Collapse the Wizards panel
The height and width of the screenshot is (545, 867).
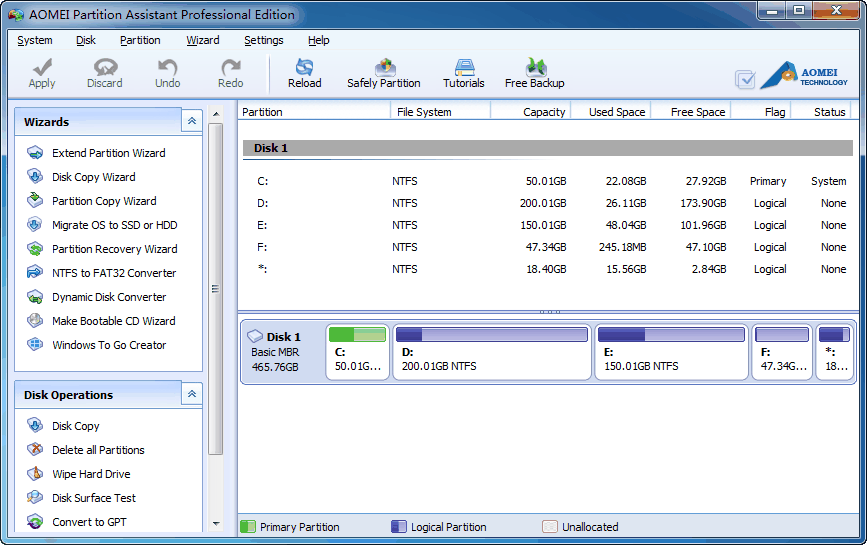[192, 121]
